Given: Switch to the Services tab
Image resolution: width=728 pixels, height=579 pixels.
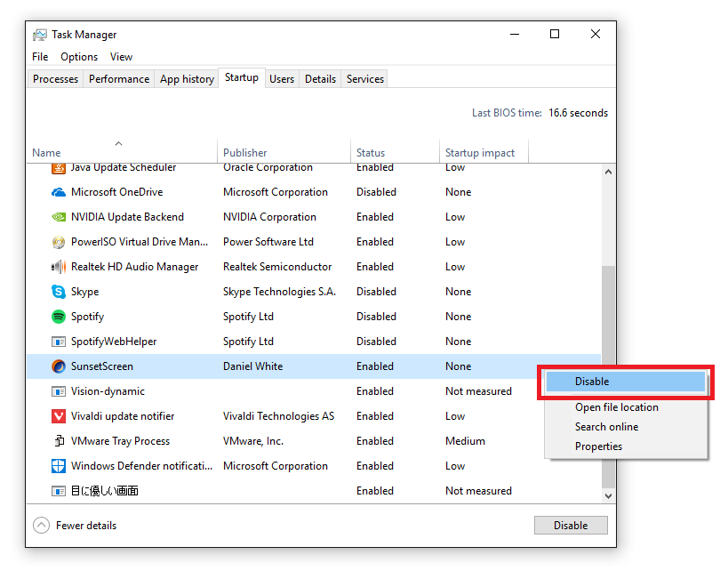Looking at the screenshot, I should pyautogui.click(x=365, y=79).
